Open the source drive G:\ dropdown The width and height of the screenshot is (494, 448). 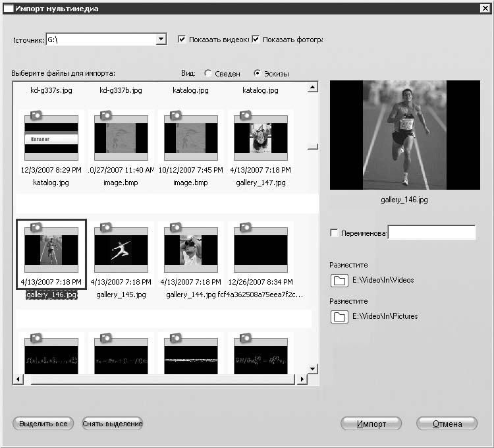click(161, 40)
